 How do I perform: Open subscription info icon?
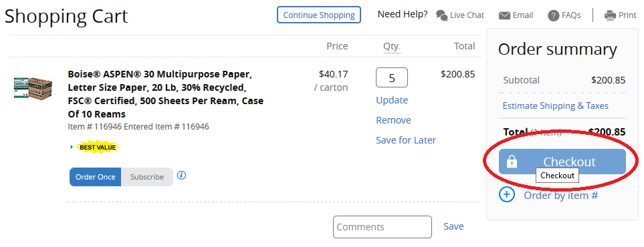[x=182, y=176]
